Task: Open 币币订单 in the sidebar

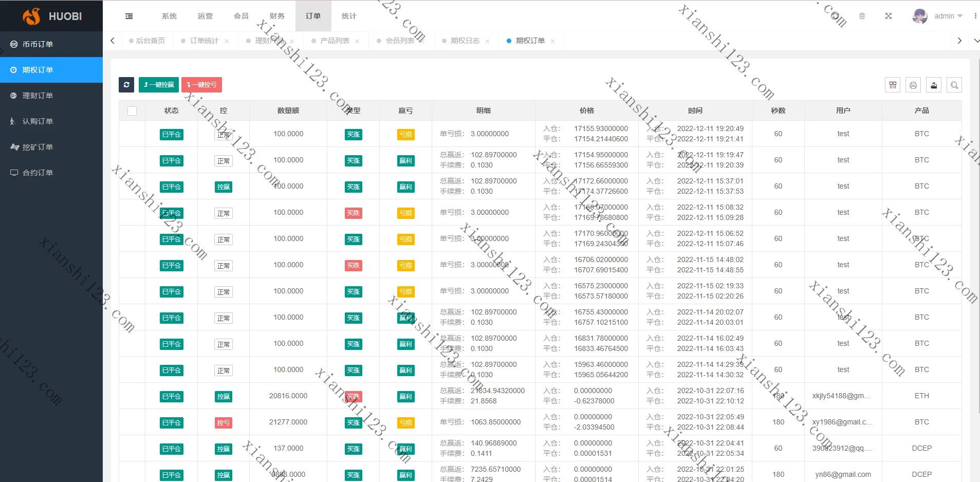Action: coord(51,44)
